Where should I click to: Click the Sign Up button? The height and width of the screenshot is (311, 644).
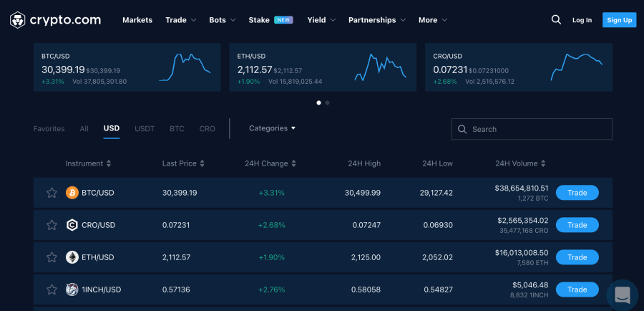tap(620, 20)
